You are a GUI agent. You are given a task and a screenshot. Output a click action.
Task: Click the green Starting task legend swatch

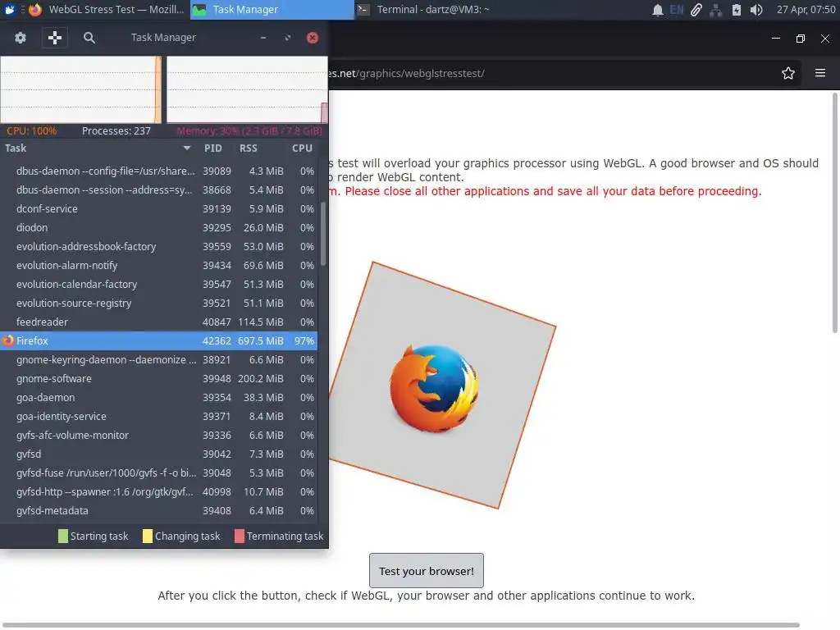coord(62,536)
